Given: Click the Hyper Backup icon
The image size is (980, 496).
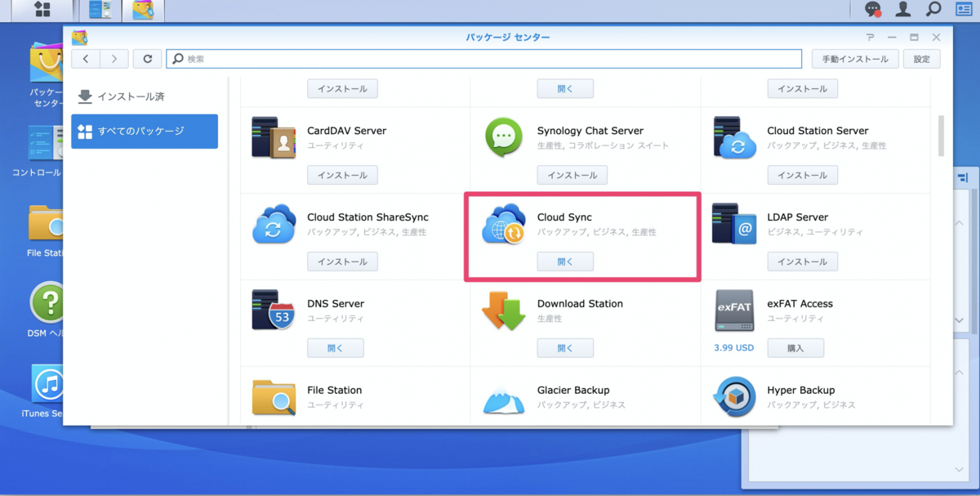Looking at the screenshot, I should (x=733, y=398).
